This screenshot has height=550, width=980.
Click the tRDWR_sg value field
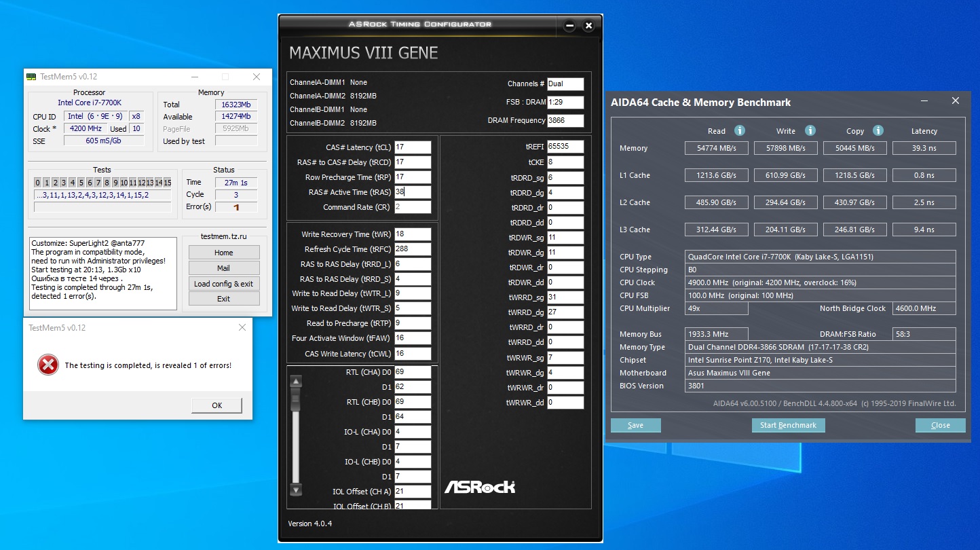pyautogui.click(x=565, y=238)
